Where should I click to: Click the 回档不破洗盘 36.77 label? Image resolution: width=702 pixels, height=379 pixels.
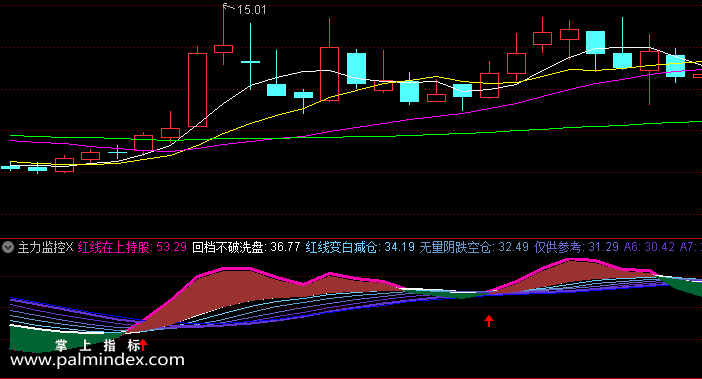[246, 247]
